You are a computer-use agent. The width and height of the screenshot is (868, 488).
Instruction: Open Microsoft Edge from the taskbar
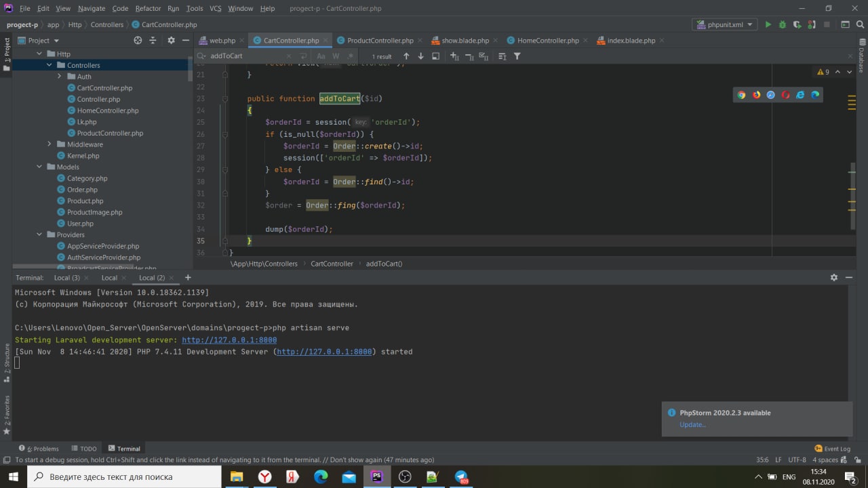click(321, 476)
